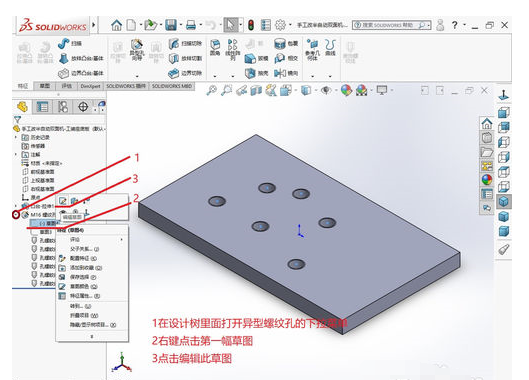Activate the Select arrow tool

coord(231,25)
